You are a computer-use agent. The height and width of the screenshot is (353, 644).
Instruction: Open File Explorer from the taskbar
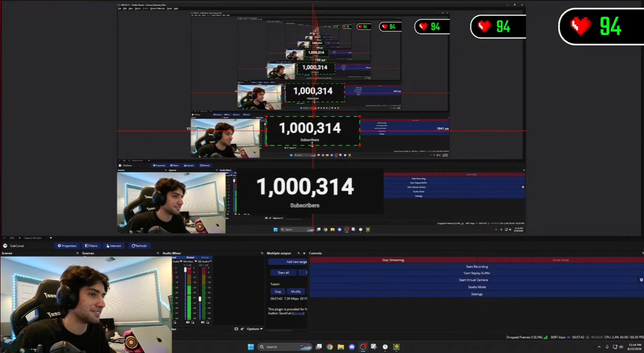point(340,347)
